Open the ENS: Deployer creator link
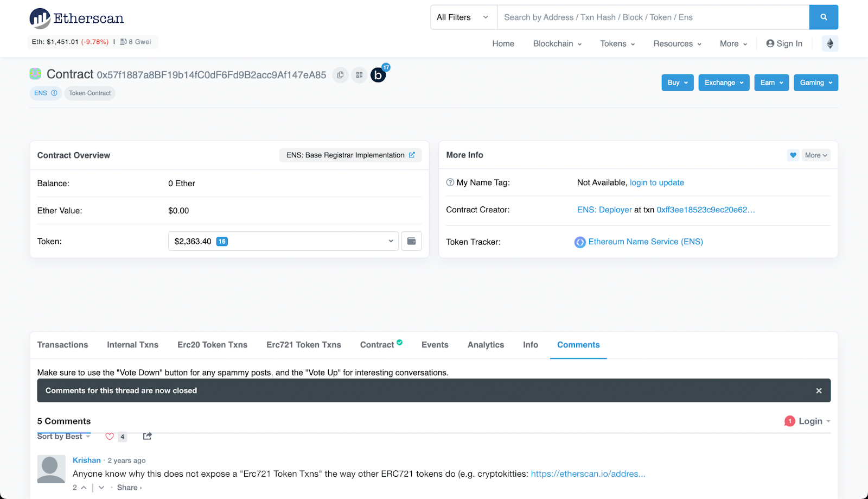Screen dimensions: 868x499 coord(604,210)
